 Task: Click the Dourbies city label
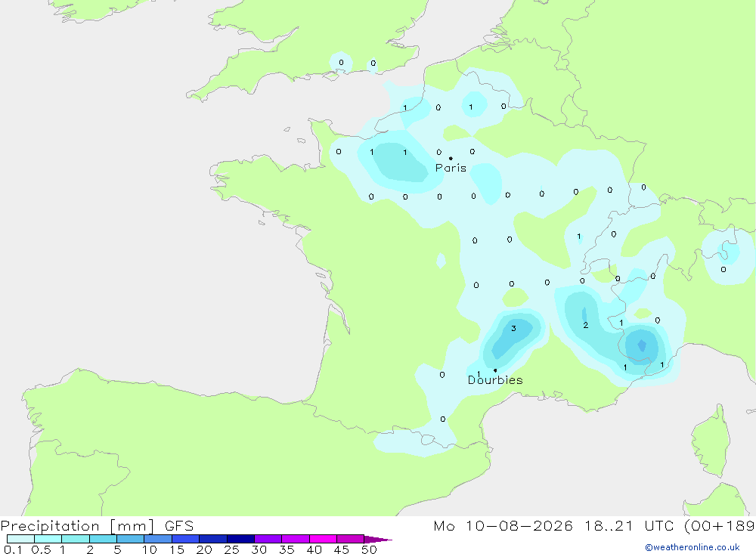click(x=495, y=380)
